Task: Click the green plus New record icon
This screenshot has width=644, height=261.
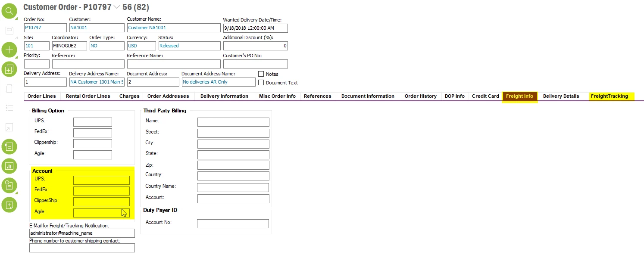Action: [x=9, y=50]
